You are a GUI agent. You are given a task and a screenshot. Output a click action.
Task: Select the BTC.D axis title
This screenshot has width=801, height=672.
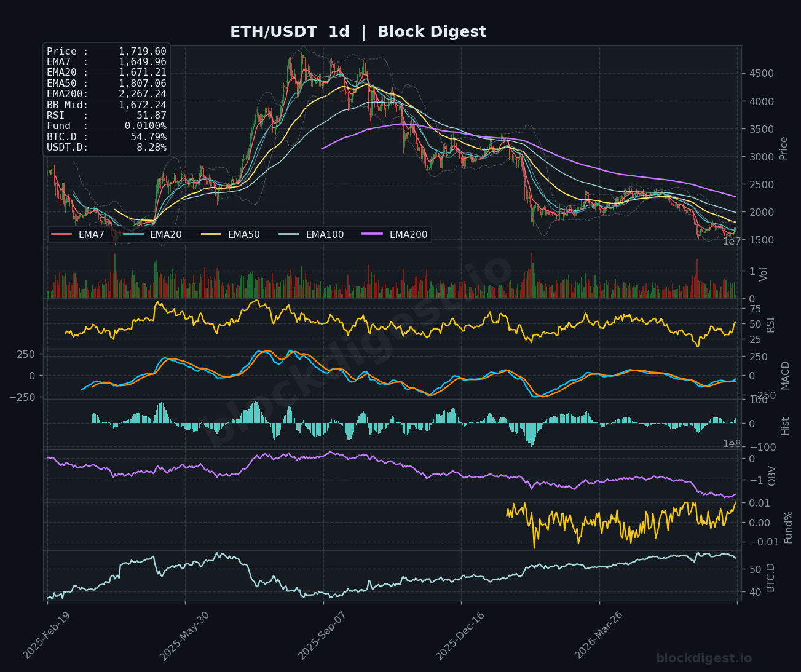pyautogui.click(x=771, y=577)
